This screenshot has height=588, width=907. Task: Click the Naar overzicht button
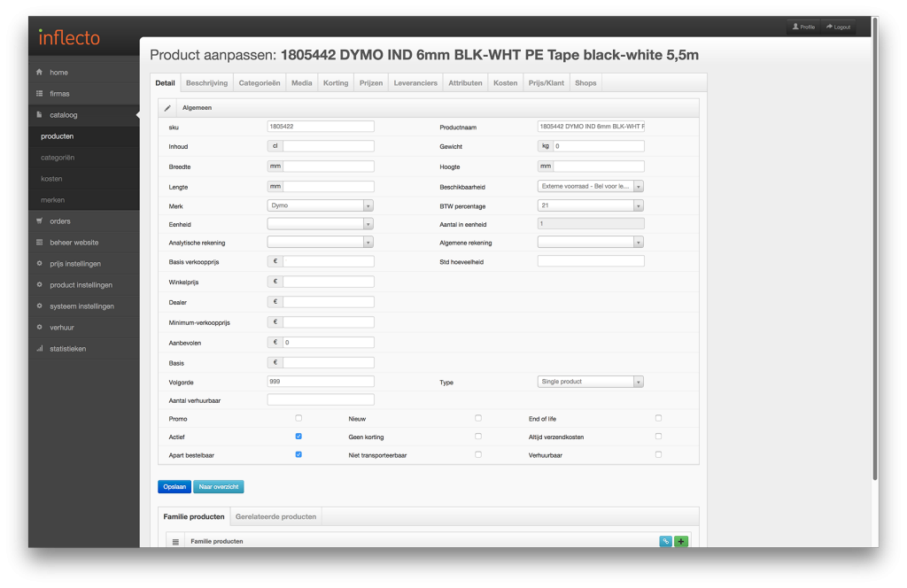218,487
